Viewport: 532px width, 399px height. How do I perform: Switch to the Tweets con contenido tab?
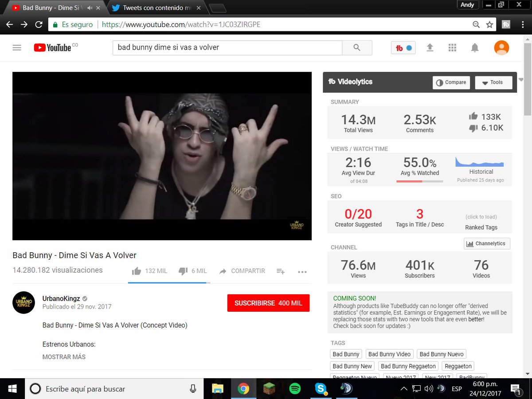[156, 8]
